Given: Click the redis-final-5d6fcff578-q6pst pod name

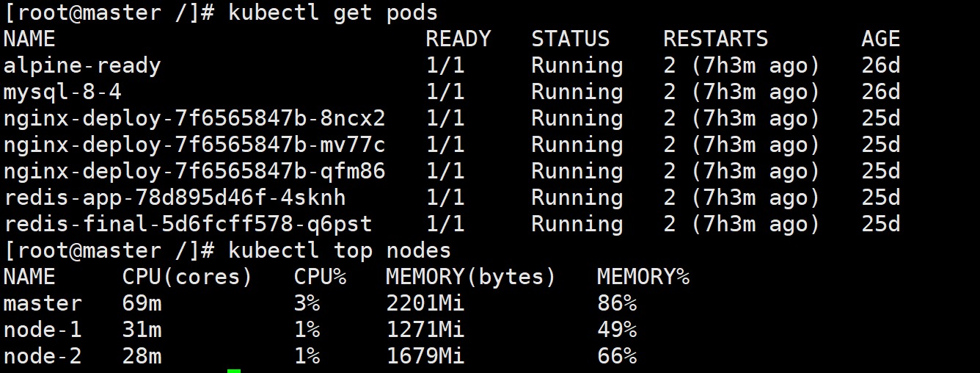Looking at the screenshot, I should pos(188,225).
